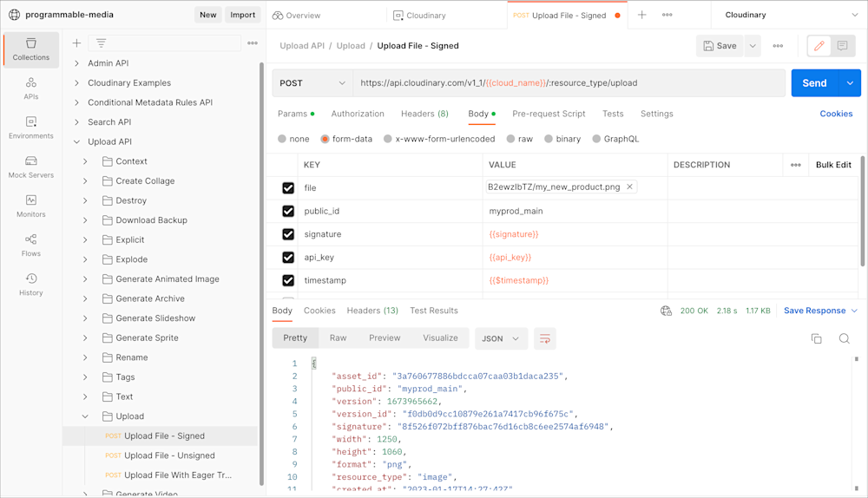Image resolution: width=868 pixels, height=498 pixels.
Task: Open the Cookies link
Action: pyautogui.click(x=836, y=114)
